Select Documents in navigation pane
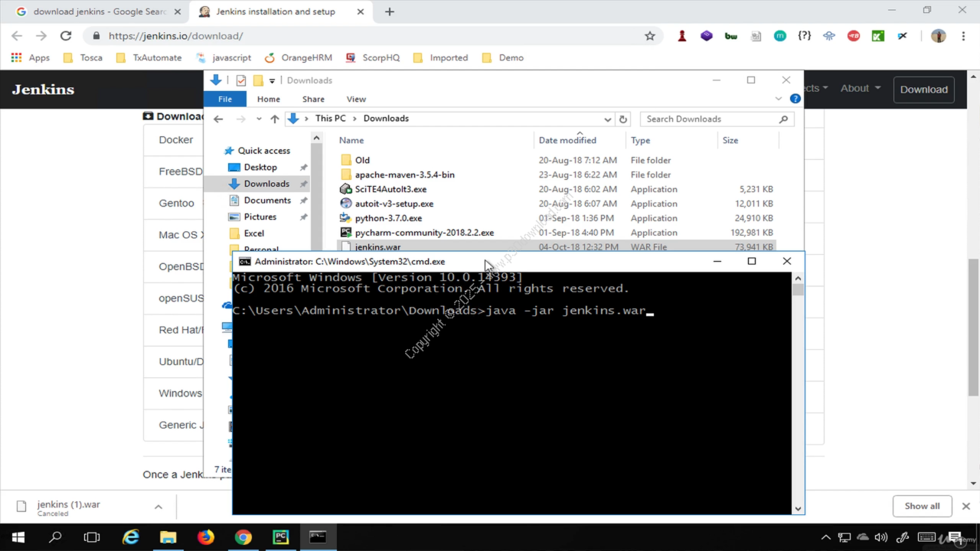Viewport: 980px width, 551px height. [267, 201]
